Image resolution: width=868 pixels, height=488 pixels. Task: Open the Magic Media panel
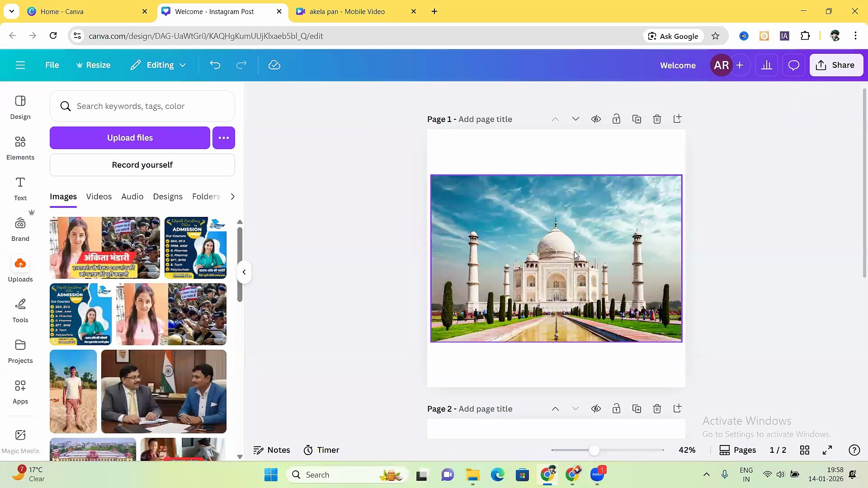tap(20, 441)
